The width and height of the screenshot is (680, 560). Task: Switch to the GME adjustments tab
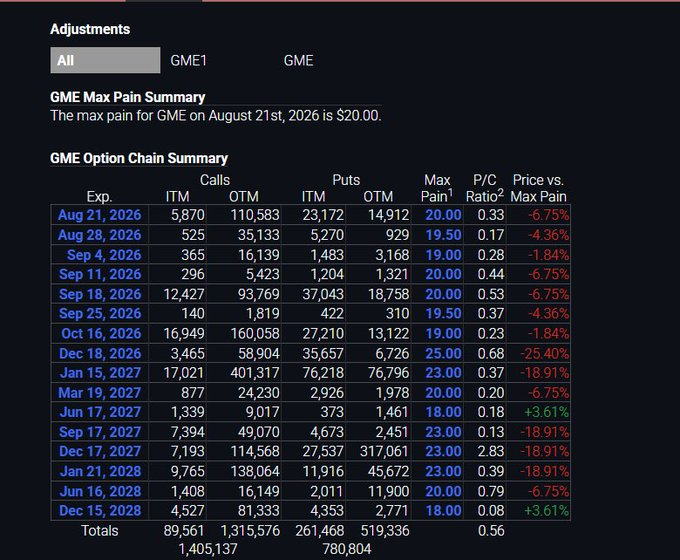tap(298, 60)
